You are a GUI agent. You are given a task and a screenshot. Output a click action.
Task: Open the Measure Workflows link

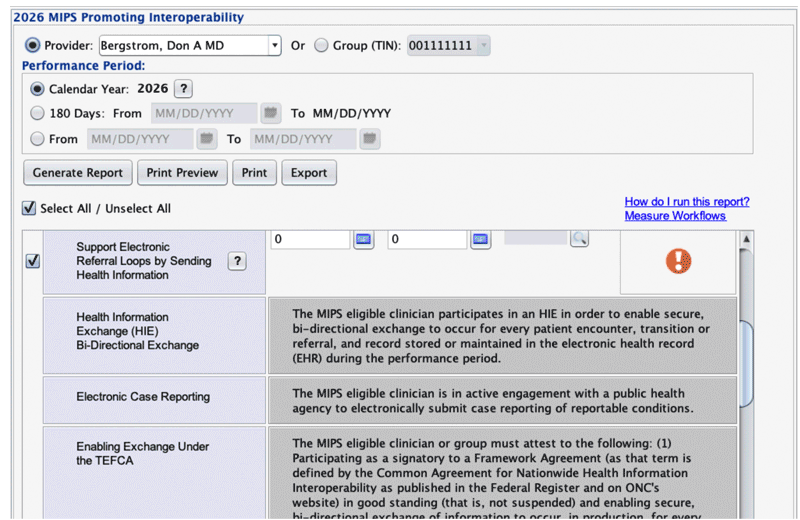tap(675, 216)
